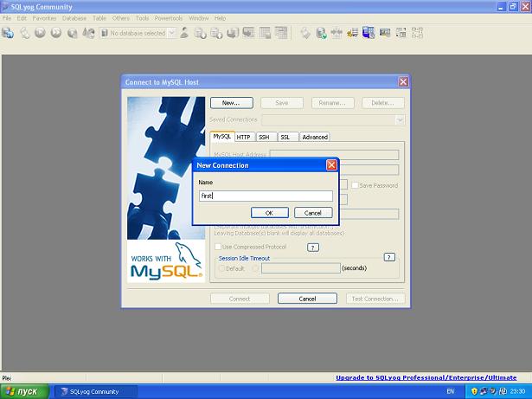Click Cancel in Connect to MySQL Host dialog
Screen dimensions: 532x399
click(307, 299)
